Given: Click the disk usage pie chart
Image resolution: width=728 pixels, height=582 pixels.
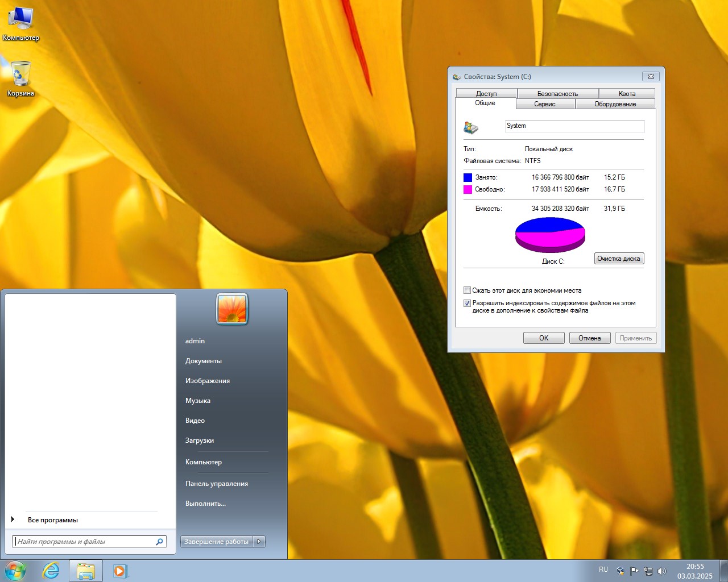Looking at the screenshot, I should [550, 235].
